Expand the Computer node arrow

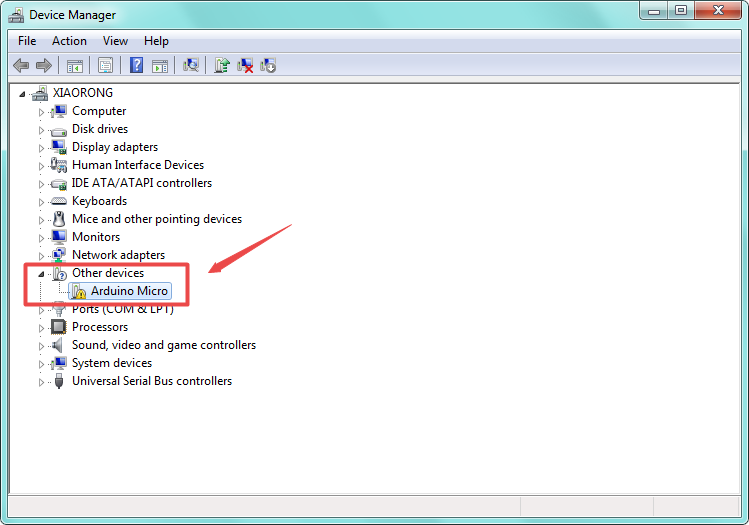click(41, 112)
